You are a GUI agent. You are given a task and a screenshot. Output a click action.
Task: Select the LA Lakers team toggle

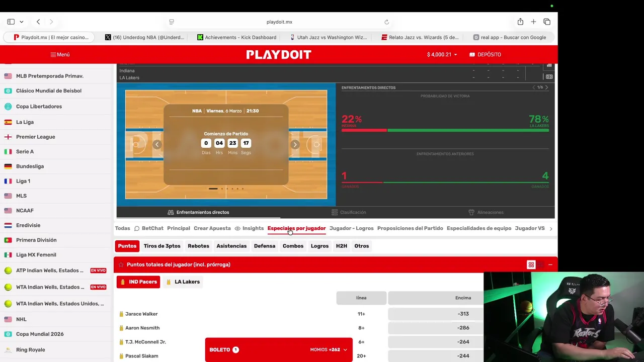point(183,282)
